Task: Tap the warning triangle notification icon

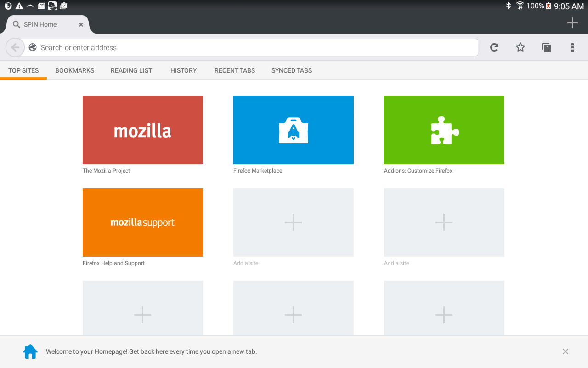Action: (19, 6)
